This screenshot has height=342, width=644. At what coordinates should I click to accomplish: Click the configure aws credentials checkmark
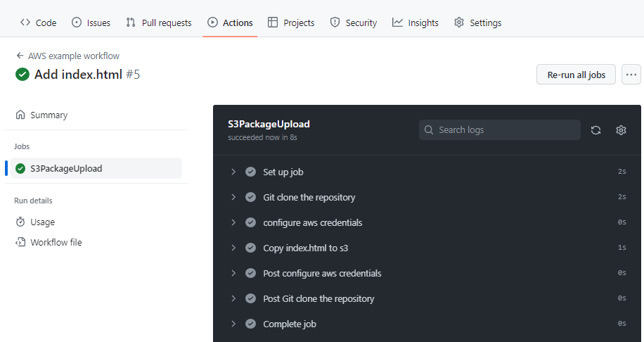pos(250,222)
